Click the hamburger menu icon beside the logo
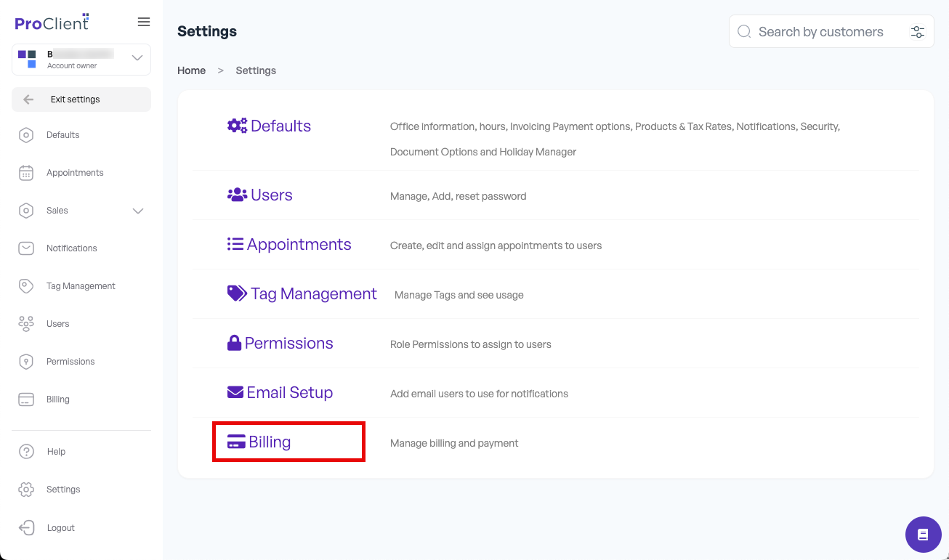Image resolution: width=949 pixels, height=560 pixels. 144,22
